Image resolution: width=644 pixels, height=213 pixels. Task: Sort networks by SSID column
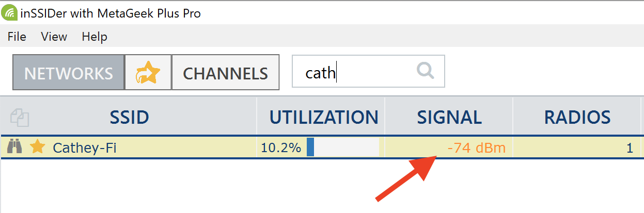[129, 118]
